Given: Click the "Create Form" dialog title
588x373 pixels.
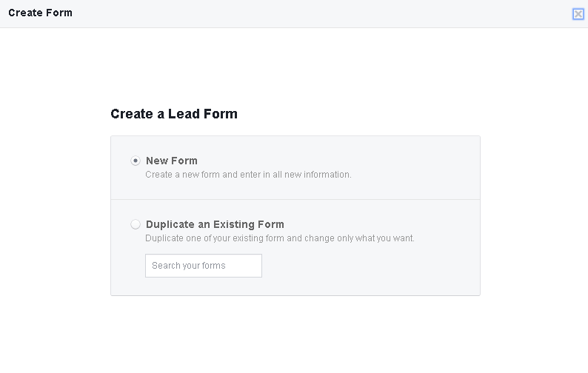Looking at the screenshot, I should 41,13.
